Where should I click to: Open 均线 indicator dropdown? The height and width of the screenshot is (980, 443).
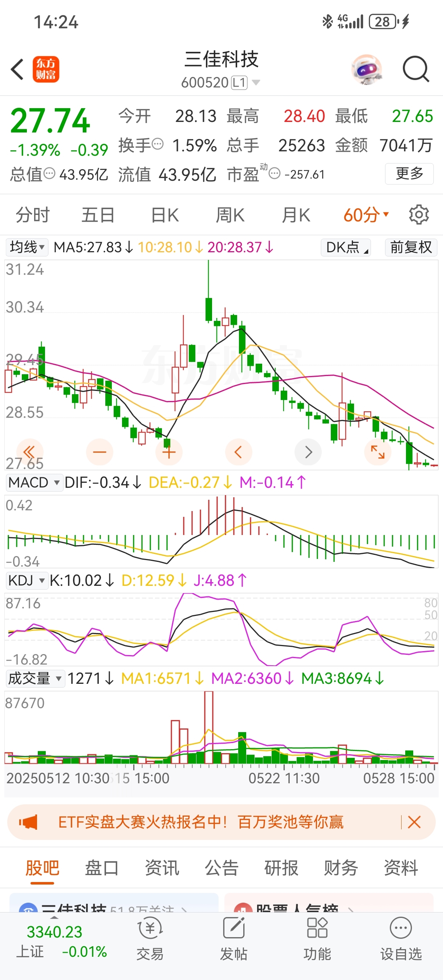pos(27,248)
